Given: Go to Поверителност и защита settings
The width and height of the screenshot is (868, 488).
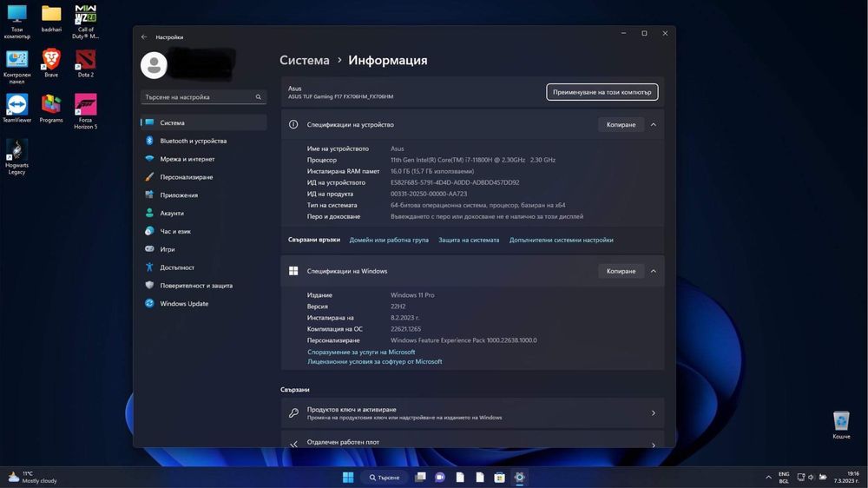Looking at the screenshot, I should [x=203, y=286].
